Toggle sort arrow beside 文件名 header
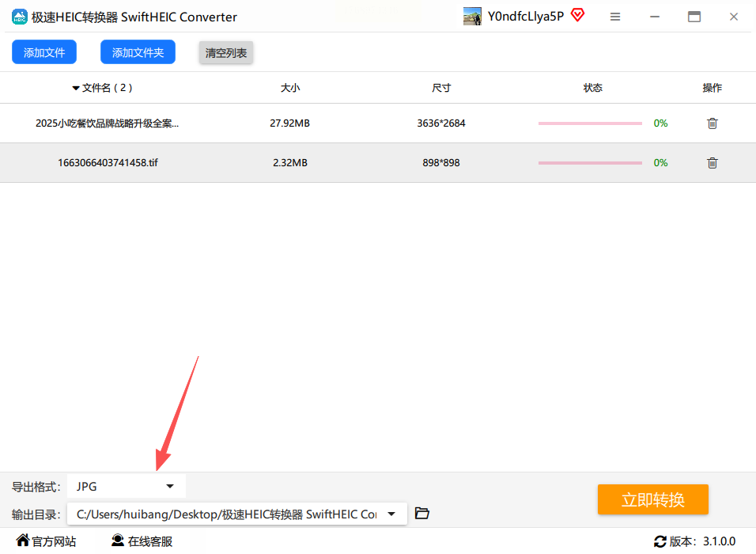 click(76, 89)
